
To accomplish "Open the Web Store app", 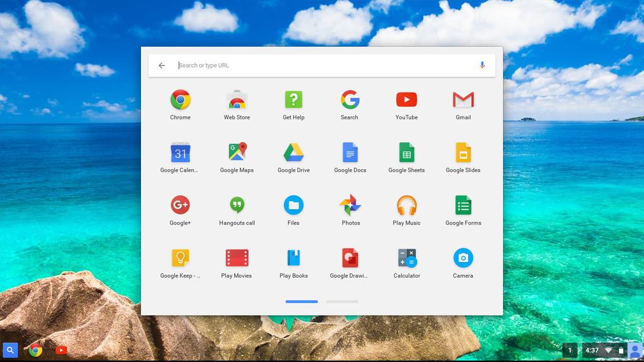I will pyautogui.click(x=237, y=100).
